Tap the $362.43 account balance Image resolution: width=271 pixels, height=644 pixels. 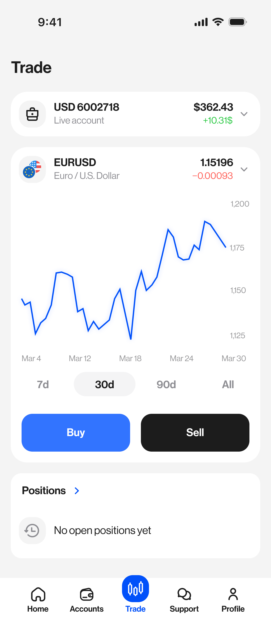click(213, 107)
